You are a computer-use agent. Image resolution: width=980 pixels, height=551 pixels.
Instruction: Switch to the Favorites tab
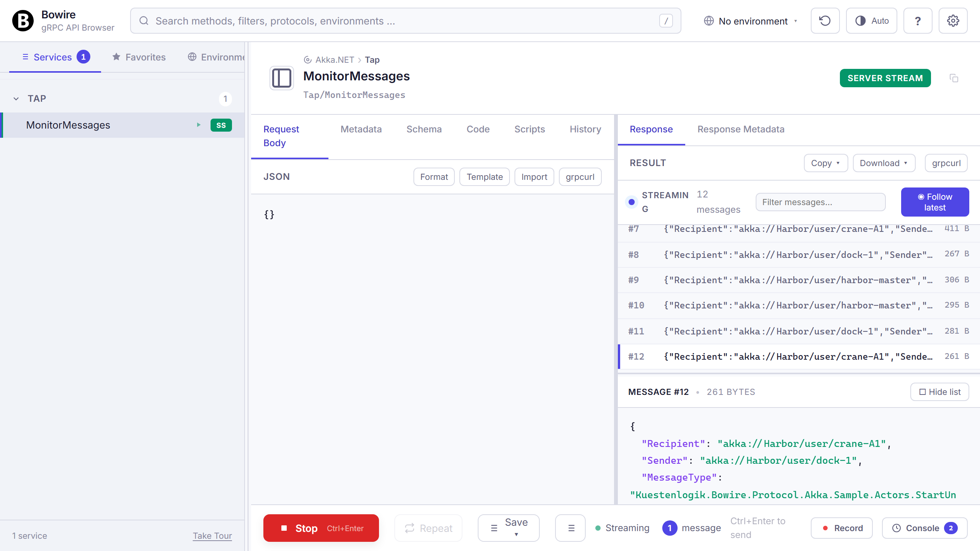tap(139, 57)
